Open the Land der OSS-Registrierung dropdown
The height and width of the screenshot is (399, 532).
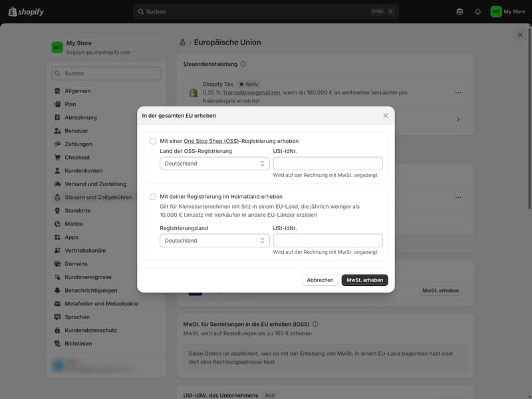tap(215, 164)
